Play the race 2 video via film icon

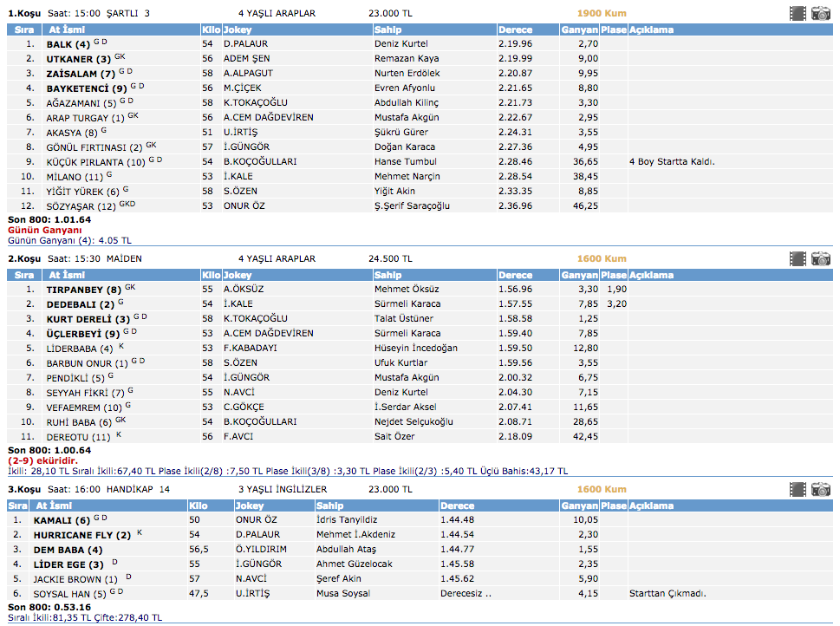click(798, 258)
